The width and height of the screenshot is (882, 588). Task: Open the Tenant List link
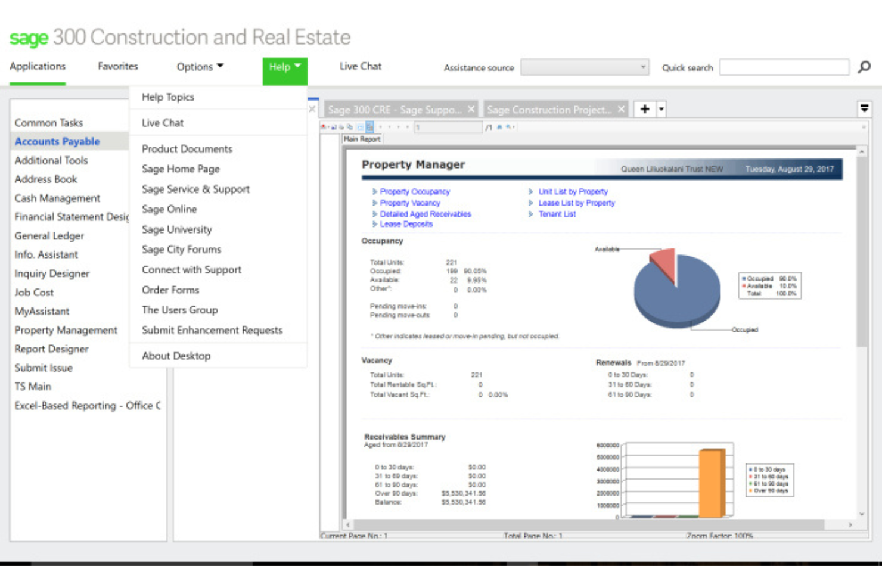tap(557, 214)
